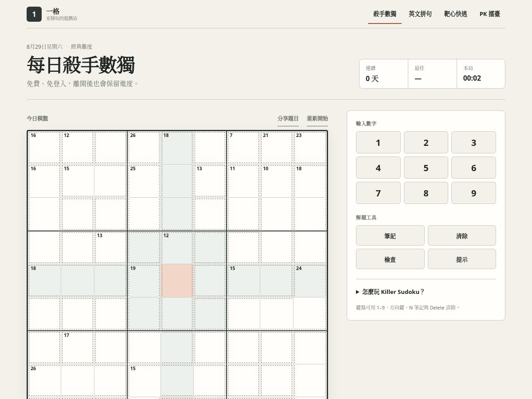This screenshot has height=399, width=532.
Task: Click the 經典難度 difficulty label
Action: point(82,47)
